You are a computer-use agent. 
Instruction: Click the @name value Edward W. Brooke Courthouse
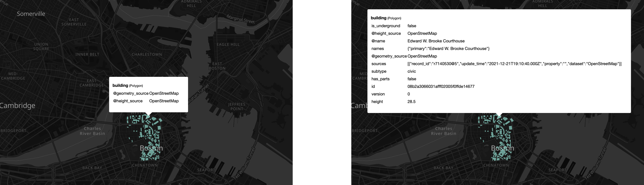pos(436,41)
